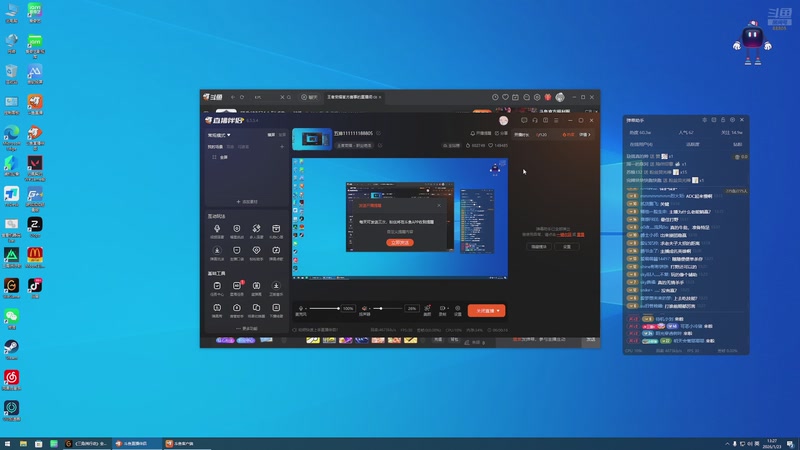Image resolution: width=800 pixels, height=450 pixels.
Task: Click the 一键开启 link in danmaku panel
Action: pyautogui.click(x=564, y=235)
